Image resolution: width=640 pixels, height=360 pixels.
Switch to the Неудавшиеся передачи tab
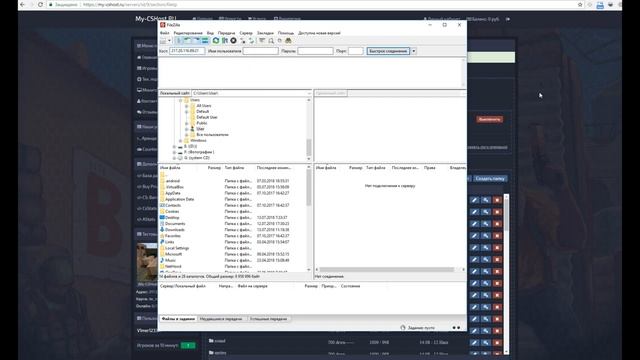click(x=221, y=319)
